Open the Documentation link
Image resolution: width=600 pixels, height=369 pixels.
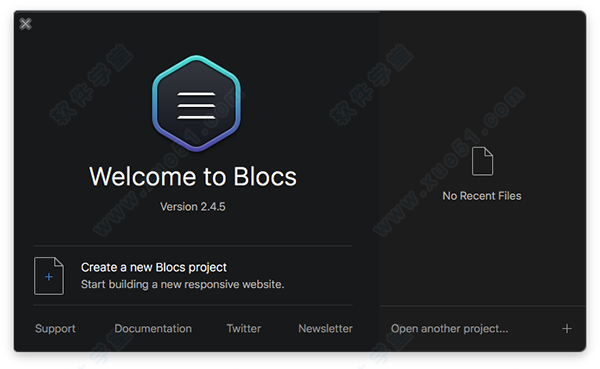[x=153, y=328]
